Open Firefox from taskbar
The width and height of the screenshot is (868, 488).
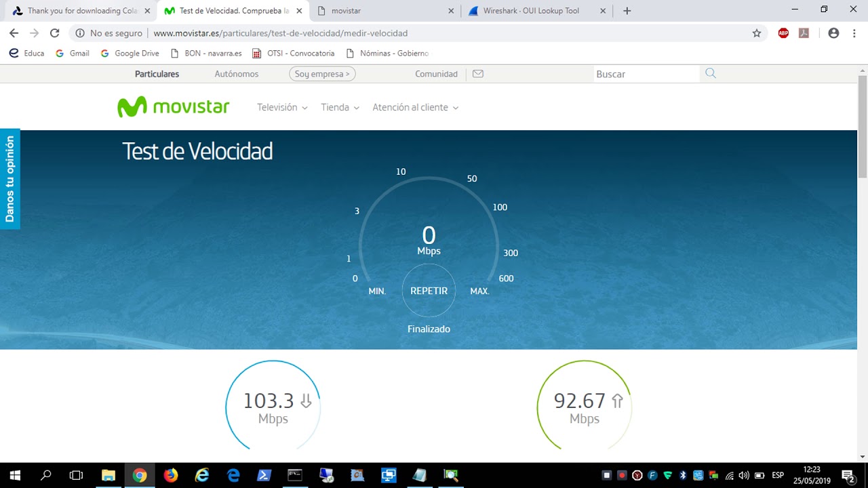pos(170,475)
